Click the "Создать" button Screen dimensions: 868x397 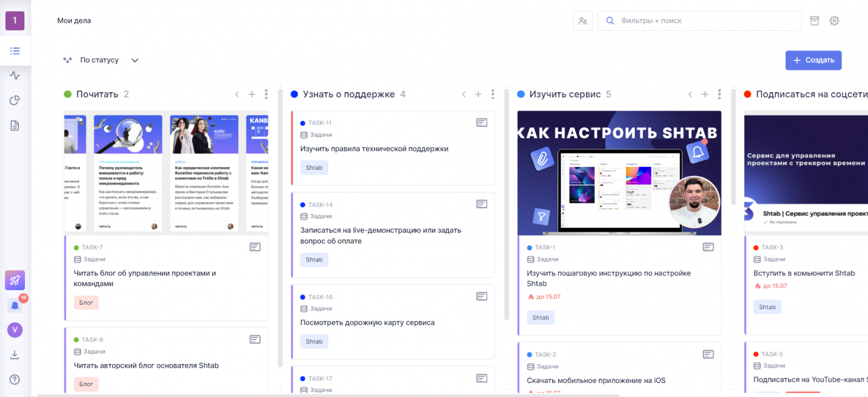(814, 60)
